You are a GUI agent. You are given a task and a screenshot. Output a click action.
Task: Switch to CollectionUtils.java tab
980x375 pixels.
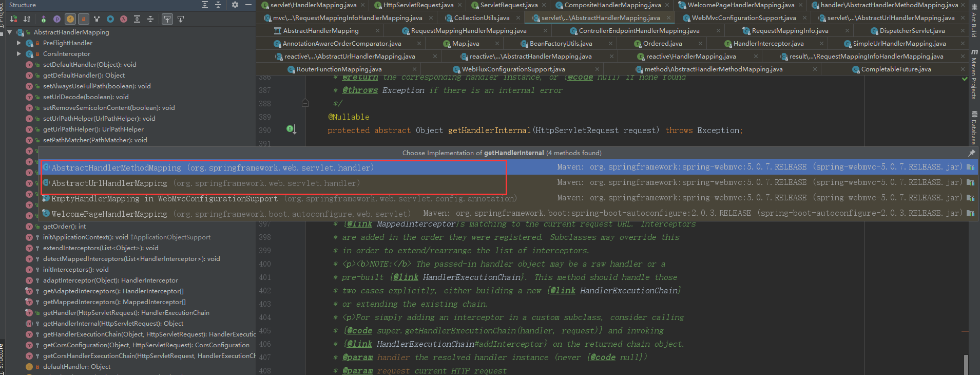coord(482,18)
